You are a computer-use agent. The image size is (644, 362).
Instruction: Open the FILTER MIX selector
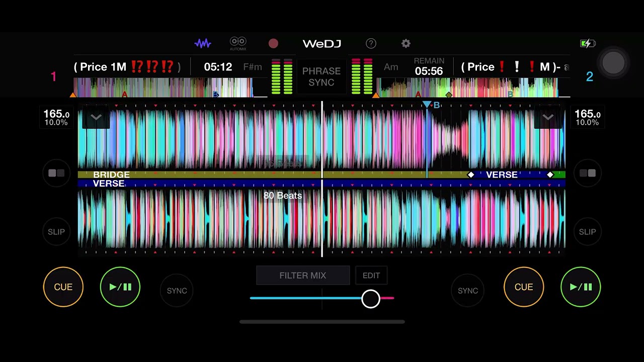coord(303,276)
